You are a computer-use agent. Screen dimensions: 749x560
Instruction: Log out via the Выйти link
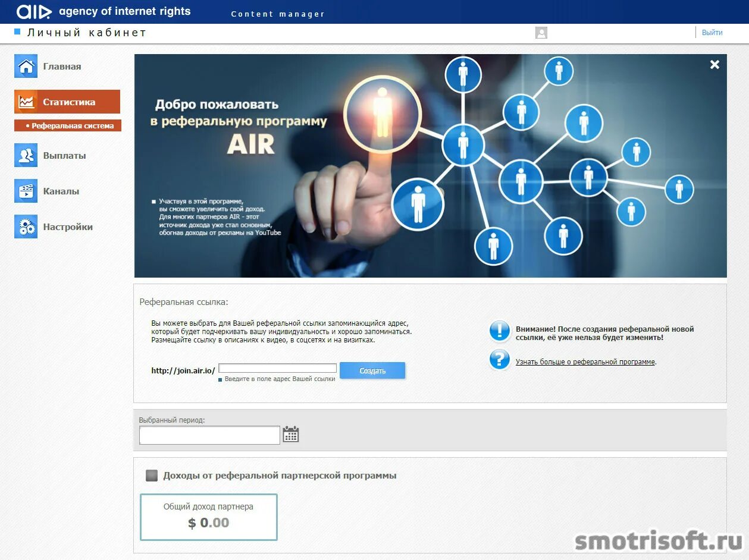click(x=712, y=33)
